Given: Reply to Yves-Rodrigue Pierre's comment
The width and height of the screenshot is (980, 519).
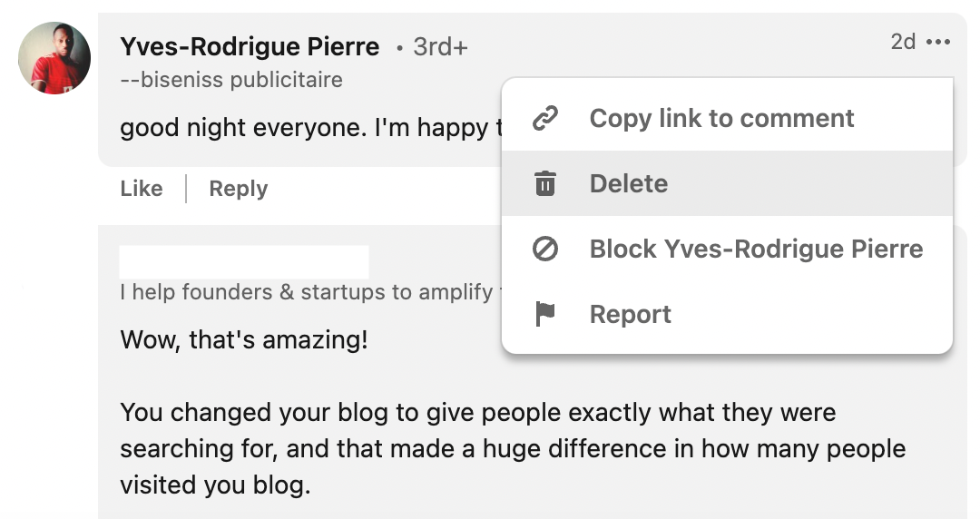Looking at the screenshot, I should tap(238, 189).
